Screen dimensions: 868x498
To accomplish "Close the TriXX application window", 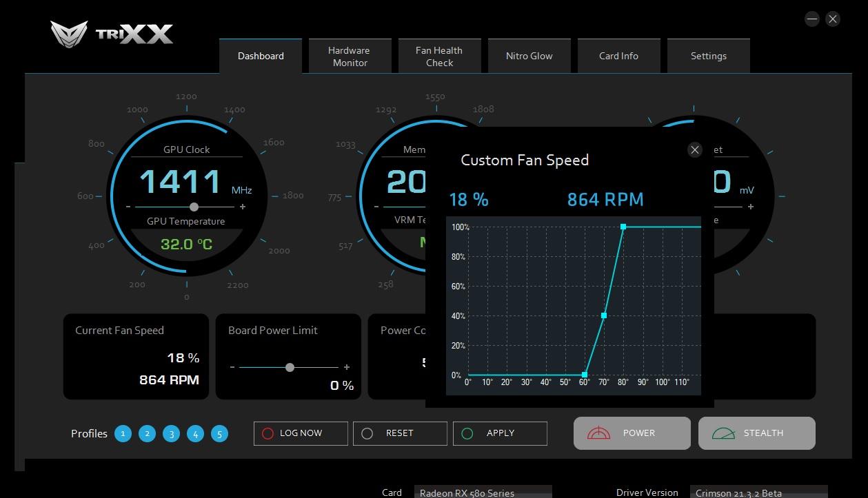I will coord(833,19).
